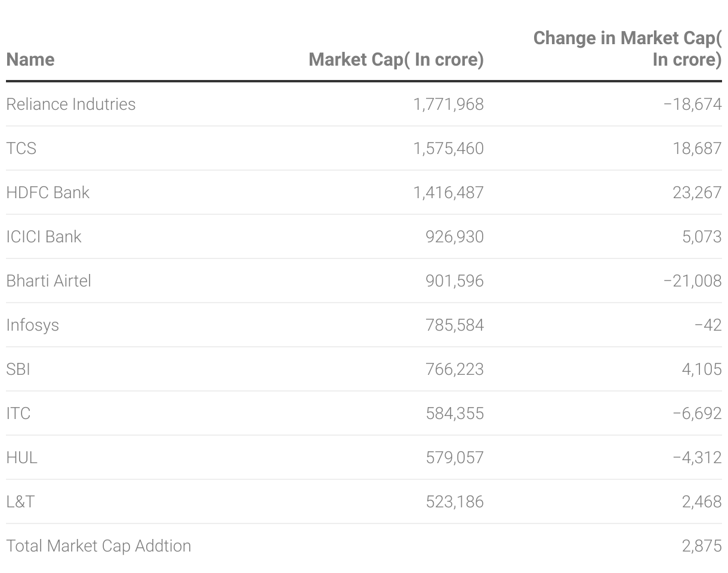Select the ITC name cell
The height and width of the screenshot is (573, 728).
tap(18, 414)
